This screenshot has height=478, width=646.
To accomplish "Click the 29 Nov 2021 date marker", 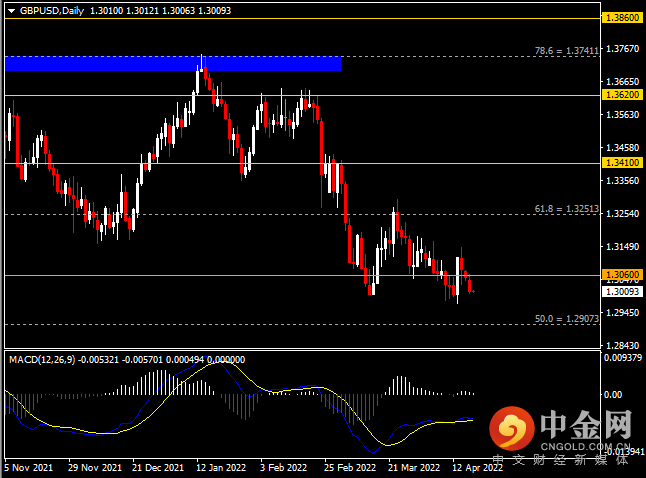I will 95,468.
